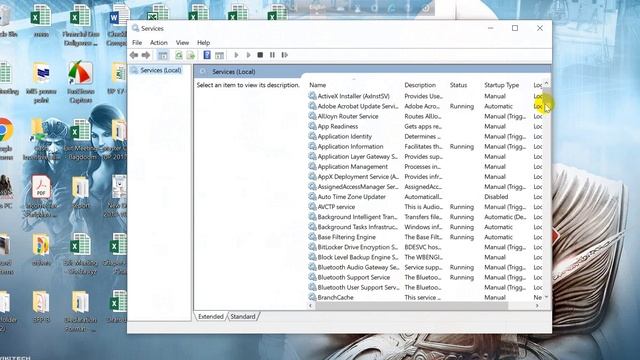
Task: Click the gear icon beside Auto Time Zone Updater
Action: pyautogui.click(x=312, y=197)
